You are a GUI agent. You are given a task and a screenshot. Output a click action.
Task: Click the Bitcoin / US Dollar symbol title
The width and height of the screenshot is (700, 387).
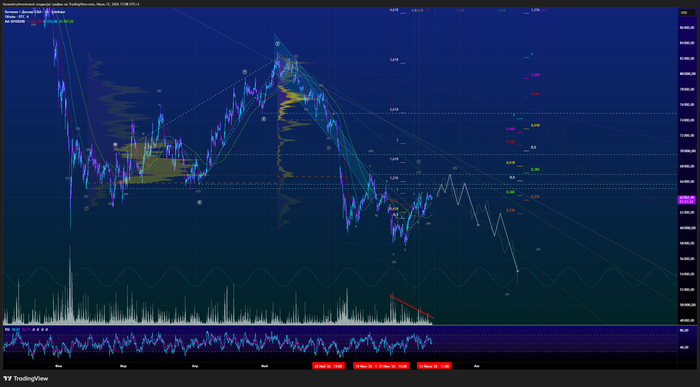35,12
